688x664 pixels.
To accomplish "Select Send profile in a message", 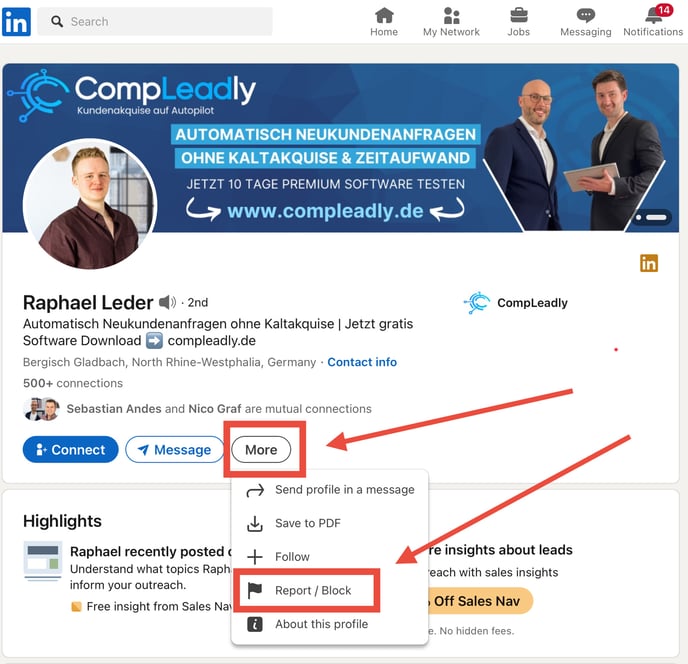I will pos(330,490).
